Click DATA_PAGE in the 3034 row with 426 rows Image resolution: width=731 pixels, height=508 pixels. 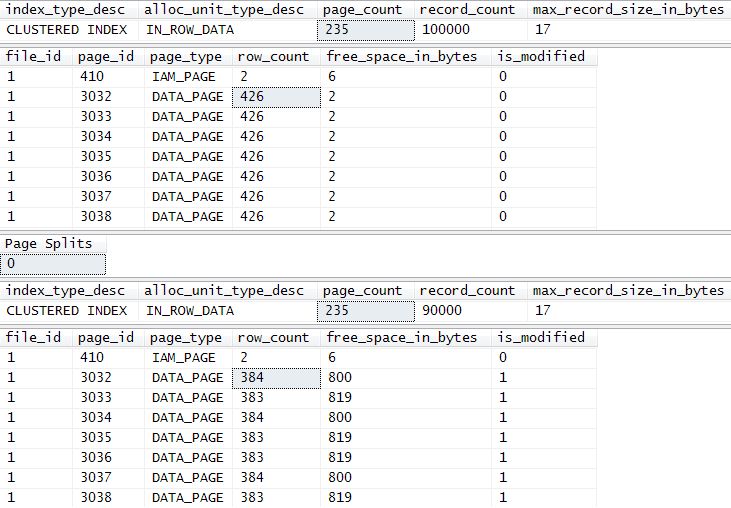[188, 137]
